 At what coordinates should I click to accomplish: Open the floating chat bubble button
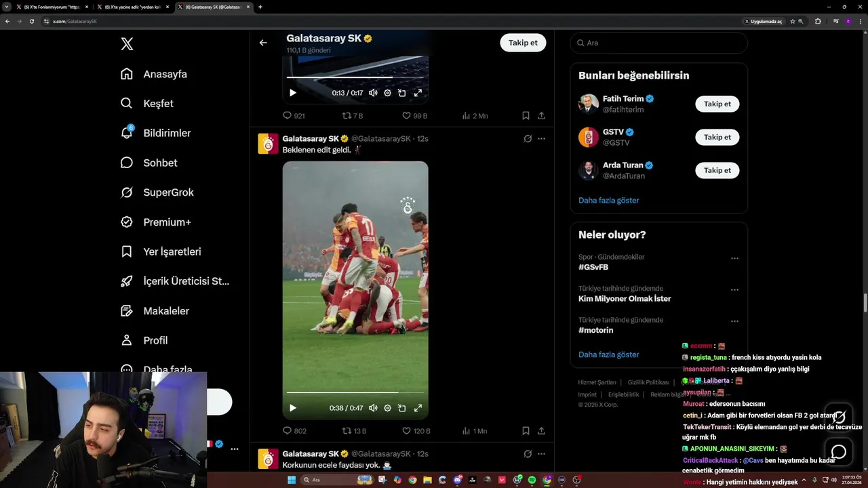(839, 451)
